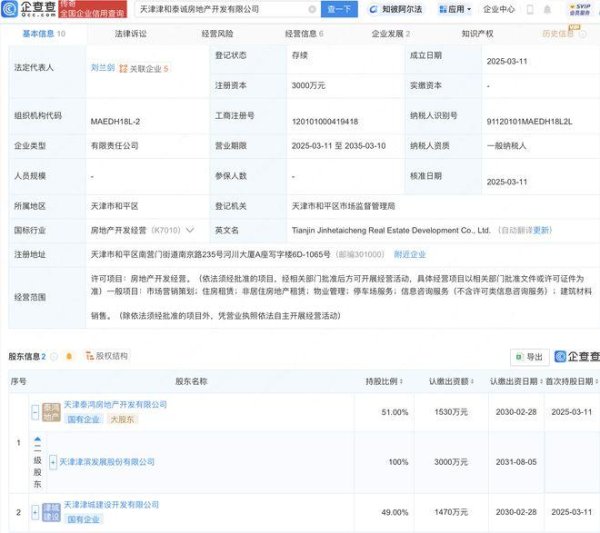Collapse the 二级股东 section arrow
The image size is (600, 533).
[38, 438]
